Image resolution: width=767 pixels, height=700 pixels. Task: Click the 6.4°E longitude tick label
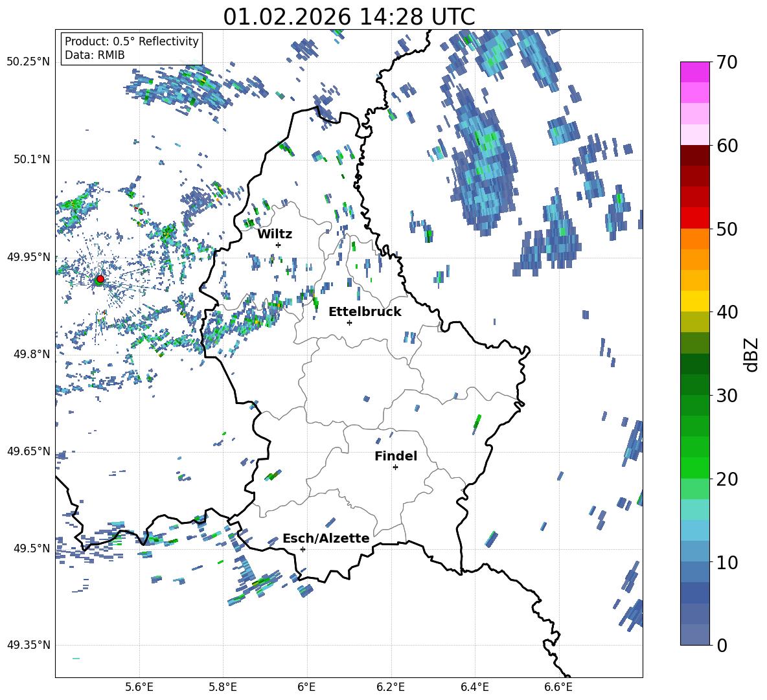coord(474,687)
